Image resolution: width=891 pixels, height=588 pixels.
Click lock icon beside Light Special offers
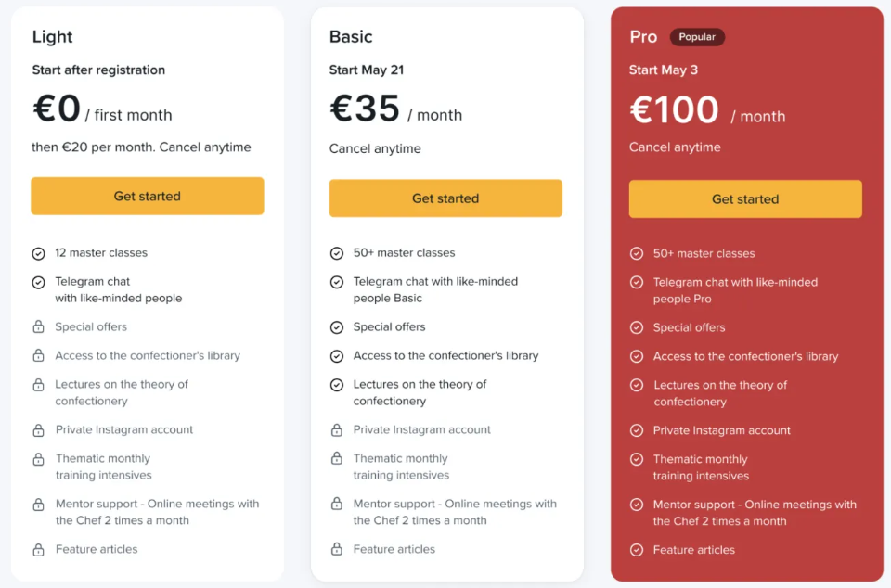pyautogui.click(x=38, y=326)
